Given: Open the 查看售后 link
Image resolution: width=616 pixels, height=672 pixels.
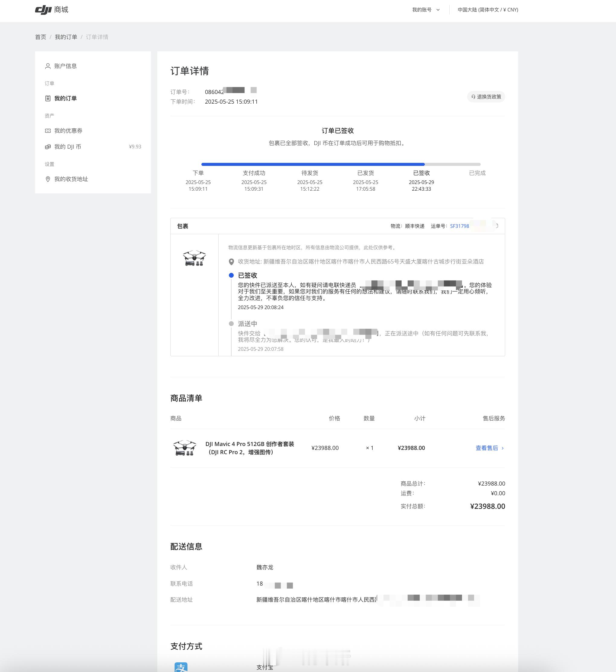Looking at the screenshot, I should [x=487, y=448].
